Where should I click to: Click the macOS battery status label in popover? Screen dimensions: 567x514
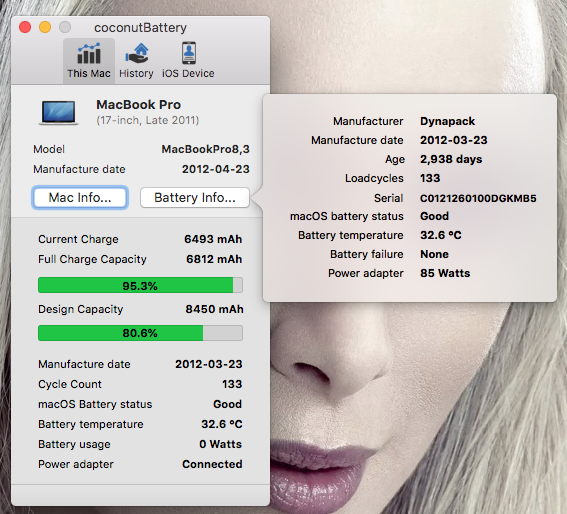pyautogui.click(x=346, y=216)
